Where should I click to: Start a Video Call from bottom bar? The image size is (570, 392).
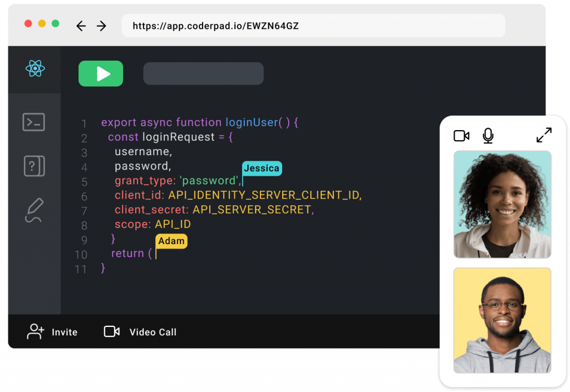(140, 332)
